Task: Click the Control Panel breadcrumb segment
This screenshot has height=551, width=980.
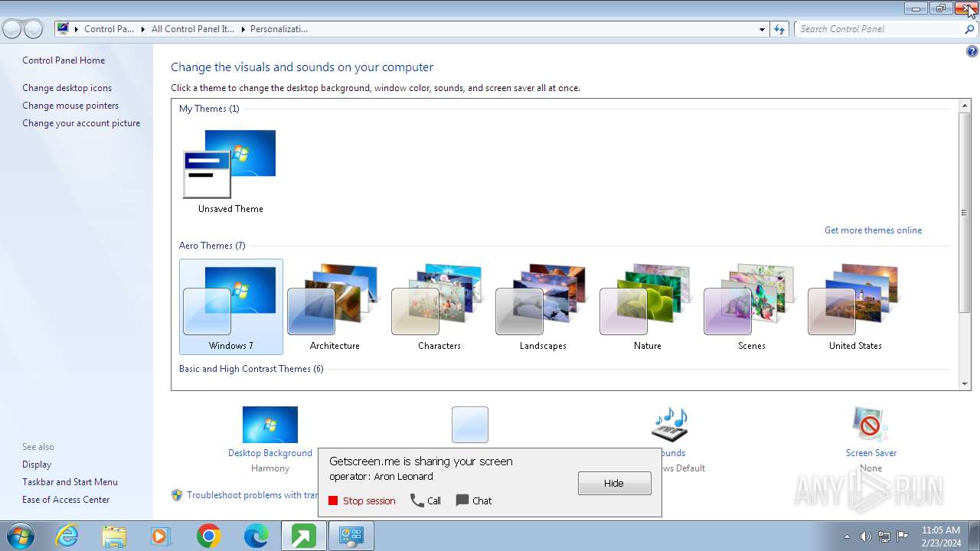Action: pyautogui.click(x=109, y=29)
